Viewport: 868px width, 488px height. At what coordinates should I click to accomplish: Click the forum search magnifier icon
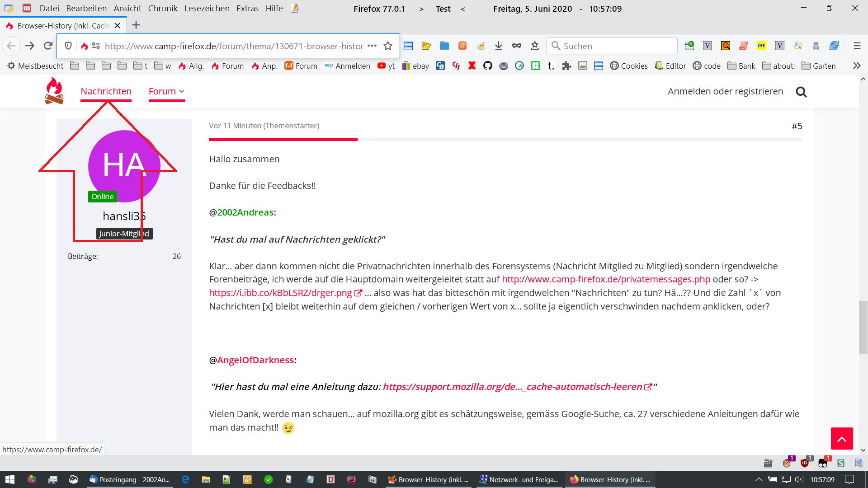[801, 92]
